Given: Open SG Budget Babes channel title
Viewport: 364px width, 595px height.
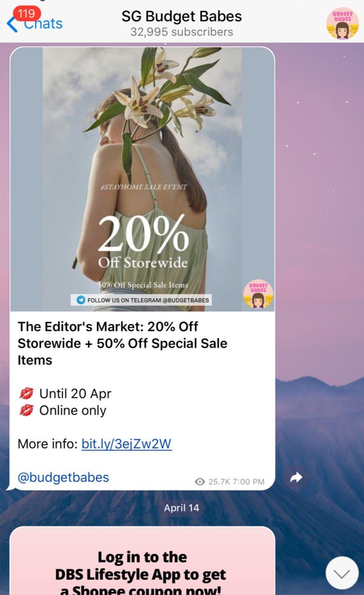Looking at the screenshot, I should 182,17.
